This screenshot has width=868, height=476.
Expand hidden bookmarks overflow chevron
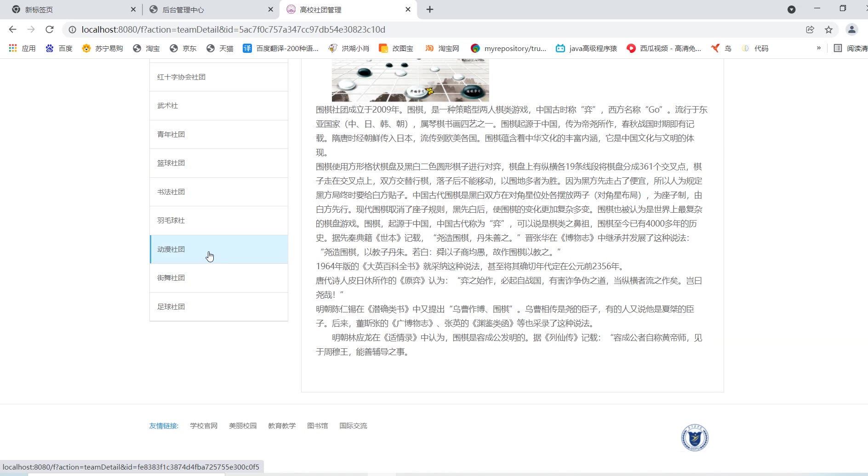pos(818,48)
